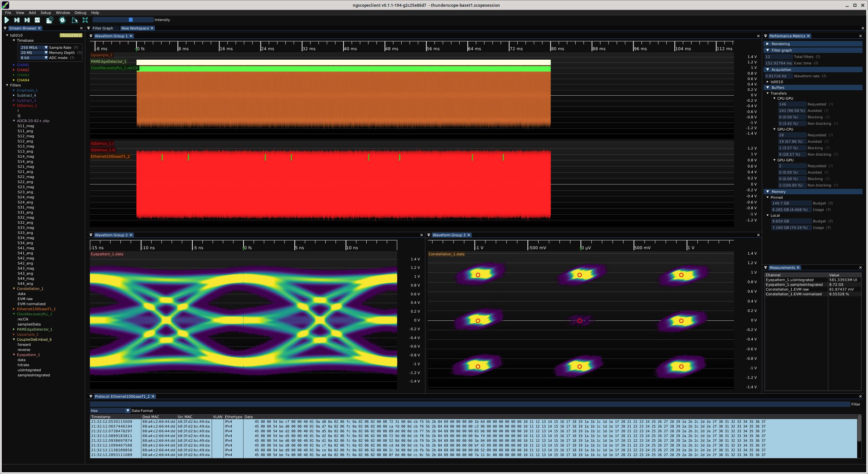Click the Stop trigger waveform icon
868x474 pixels.
click(37, 20)
